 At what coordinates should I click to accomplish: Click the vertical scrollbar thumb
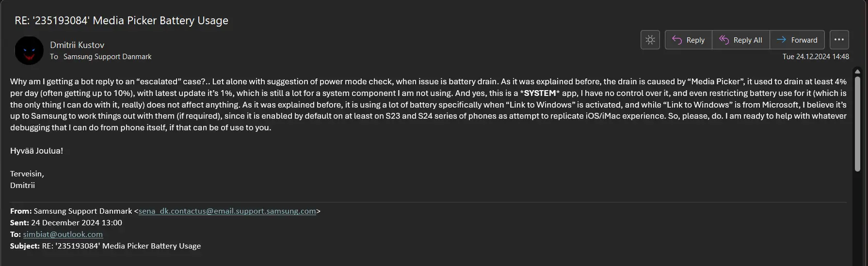(857, 124)
